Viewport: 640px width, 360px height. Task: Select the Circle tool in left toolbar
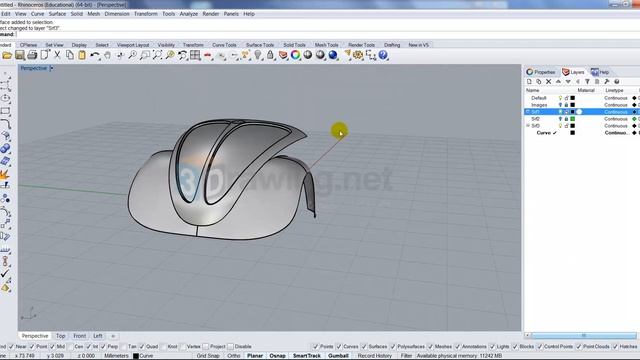pyautogui.click(x=6, y=98)
